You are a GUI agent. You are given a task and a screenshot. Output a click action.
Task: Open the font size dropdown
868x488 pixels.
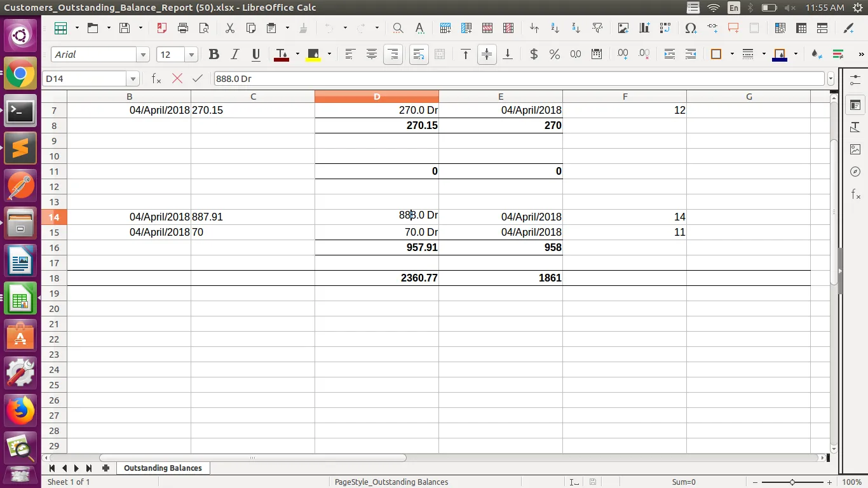(191, 55)
